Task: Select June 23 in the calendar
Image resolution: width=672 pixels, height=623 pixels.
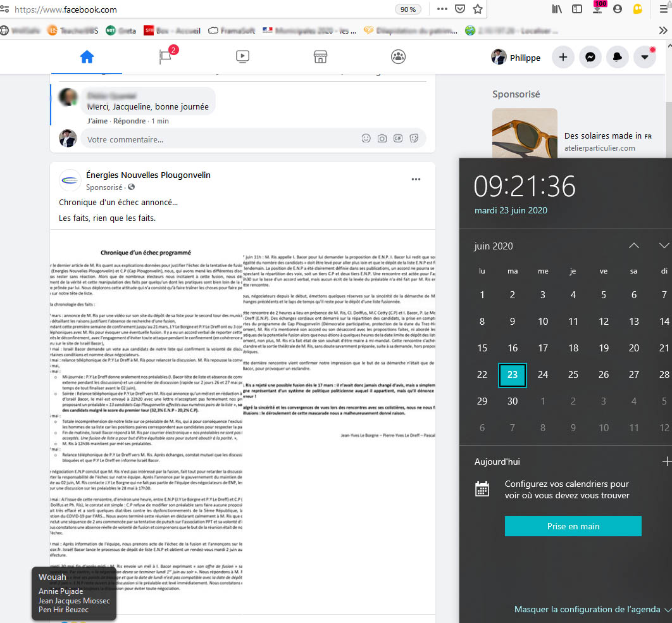Action: coord(513,375)
